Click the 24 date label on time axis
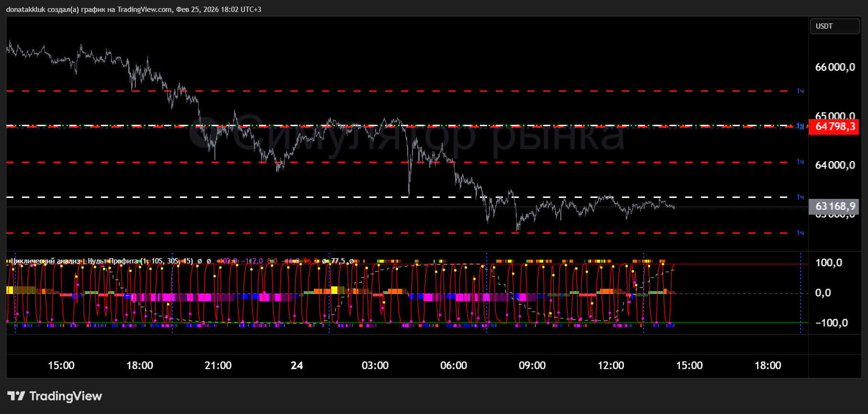The image size is (868, 414). tap(297, 366)
